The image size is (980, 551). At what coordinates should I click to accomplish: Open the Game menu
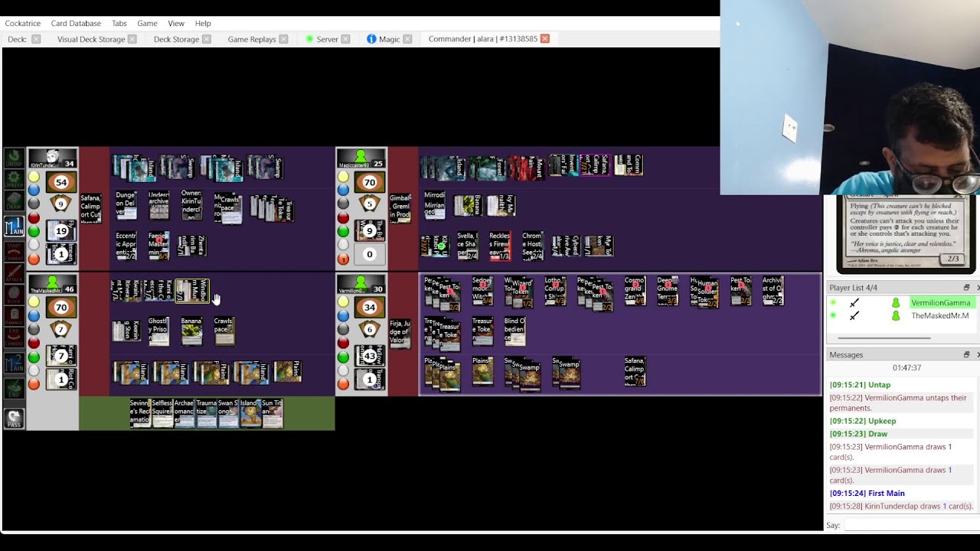click(147, 23)
